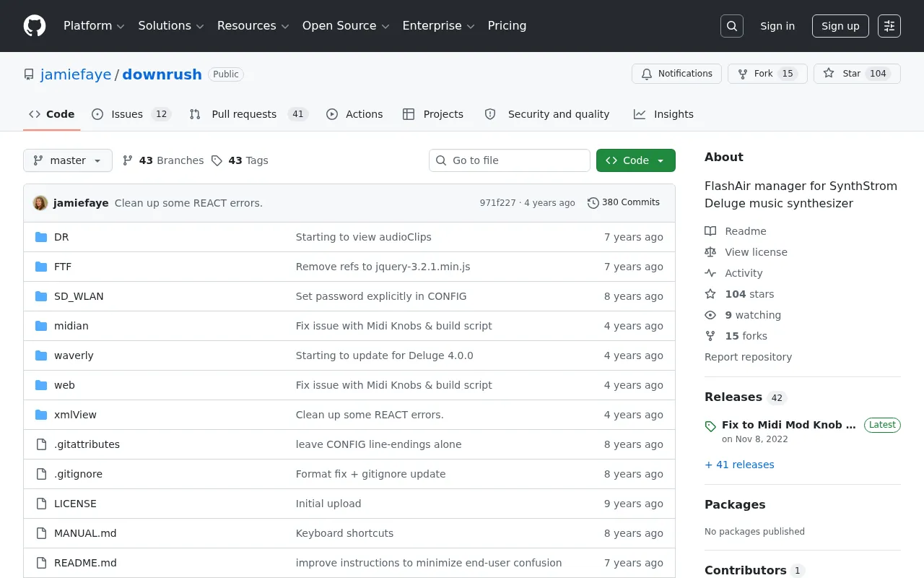Click the GitHub logo icon
The width and height of the screenshot is (924, 578).
35,26
